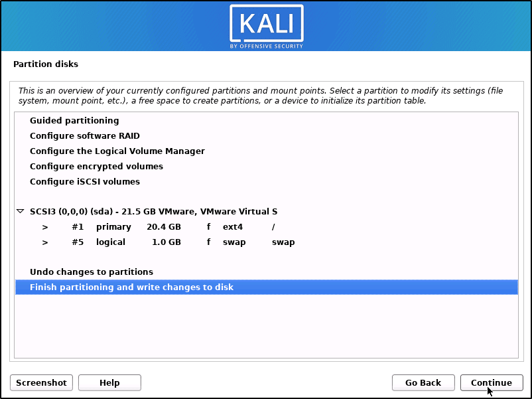Choose Undo changes to partitions
532x399 pixels.
267,272
